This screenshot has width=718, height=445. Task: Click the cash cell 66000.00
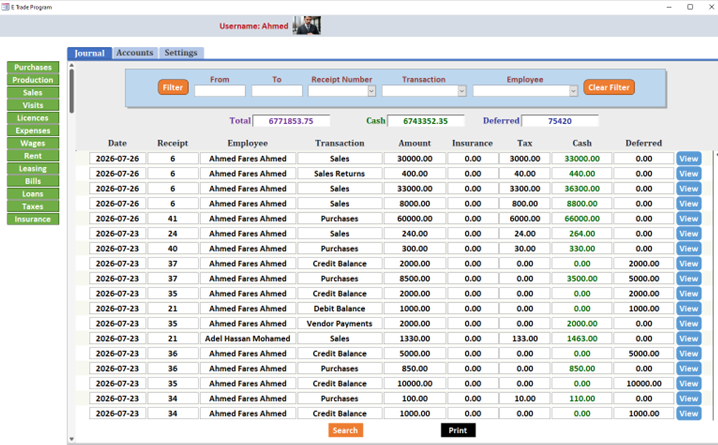coord(582,219)
